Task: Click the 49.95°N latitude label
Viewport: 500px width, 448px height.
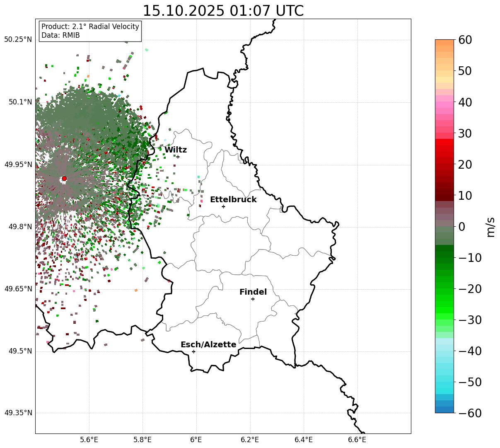Action: [x=18, y=165]
